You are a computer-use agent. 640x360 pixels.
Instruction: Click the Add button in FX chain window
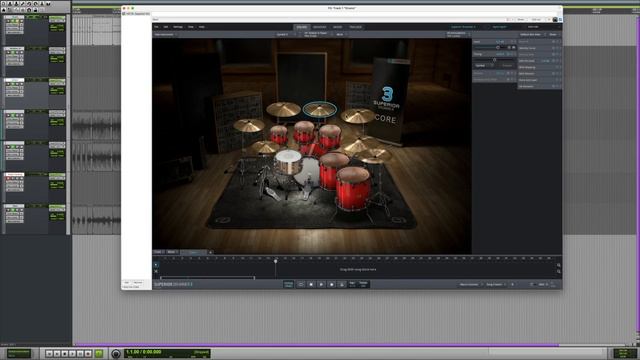pyautogui.click(x=127, y=282)
